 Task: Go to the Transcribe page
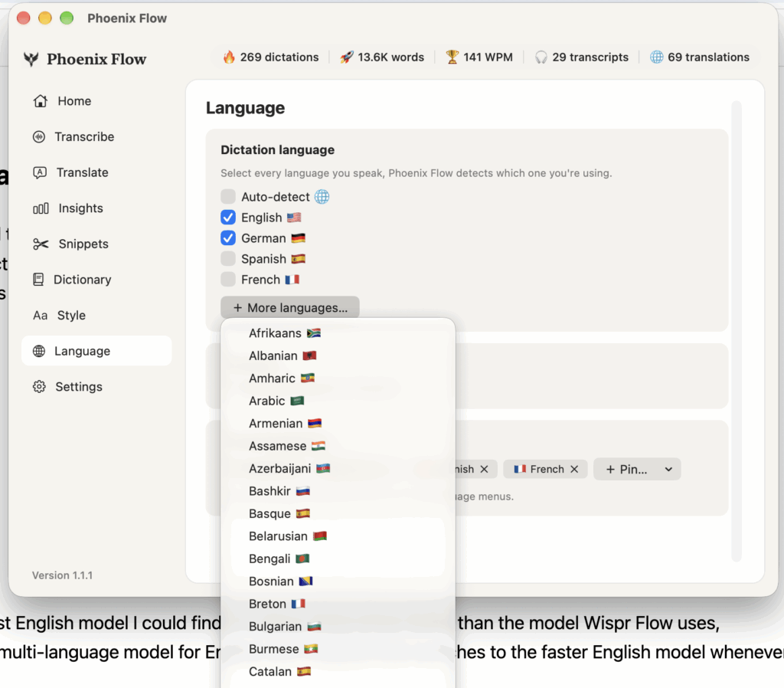point(96,136)
